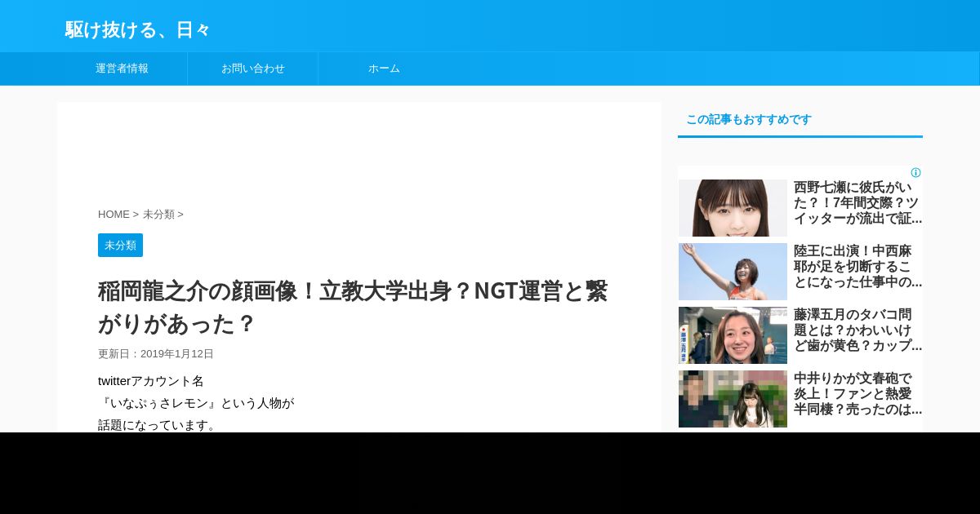This screenshot has width=980, height=514.
Task: Open the お問い合わせ menu item
Action: click(x=253, y=69)
